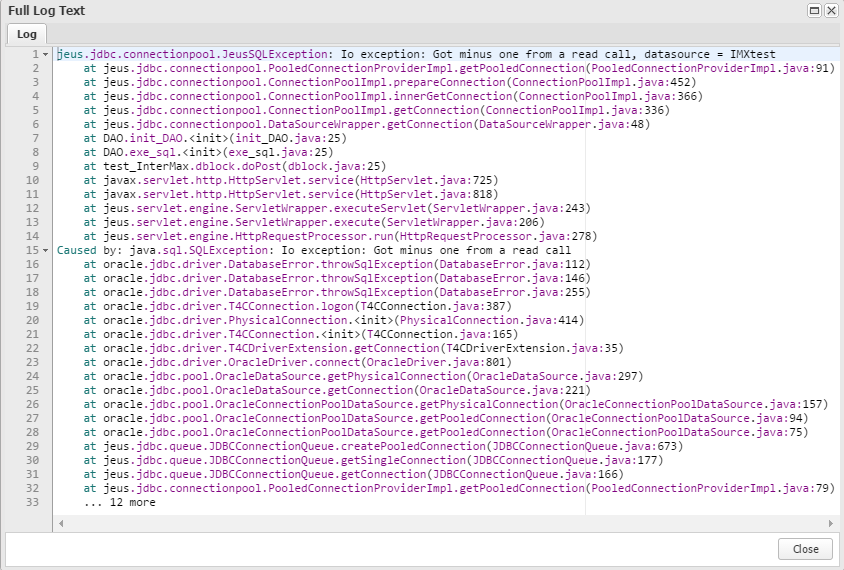Screen dimensions: 844x570
Task: Click the HttpServlet.java:818 stack line
Action: pyautogui.click(x=291, y=194)
